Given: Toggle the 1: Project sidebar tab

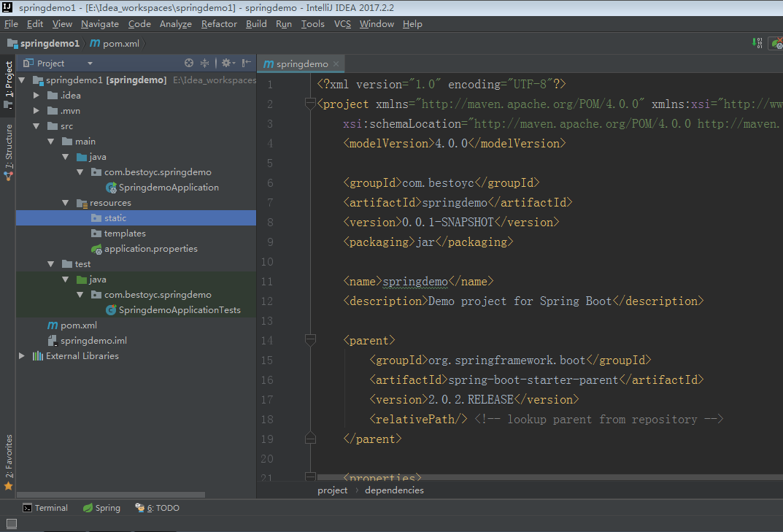Looking at the screenshot, I should coord(9,84).
